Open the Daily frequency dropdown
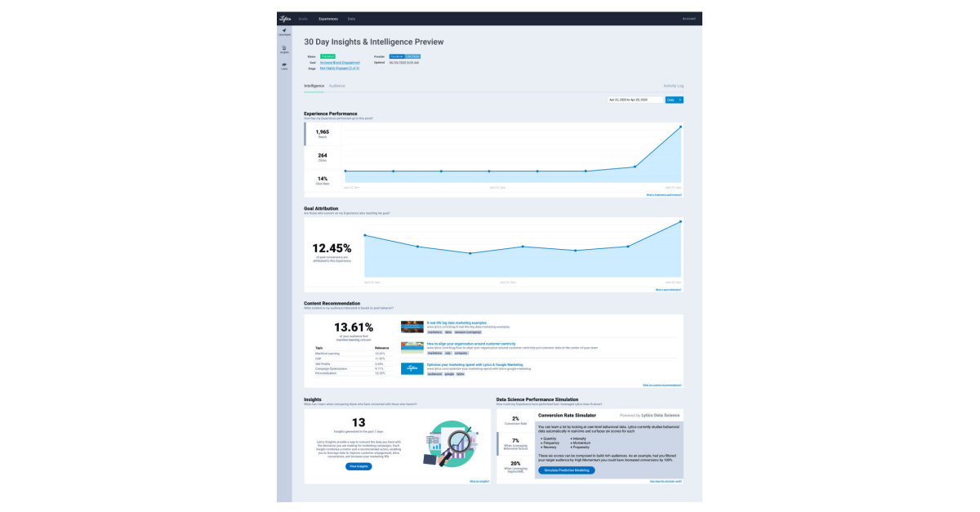The image size is (980, 512). (x=674, y=100)
